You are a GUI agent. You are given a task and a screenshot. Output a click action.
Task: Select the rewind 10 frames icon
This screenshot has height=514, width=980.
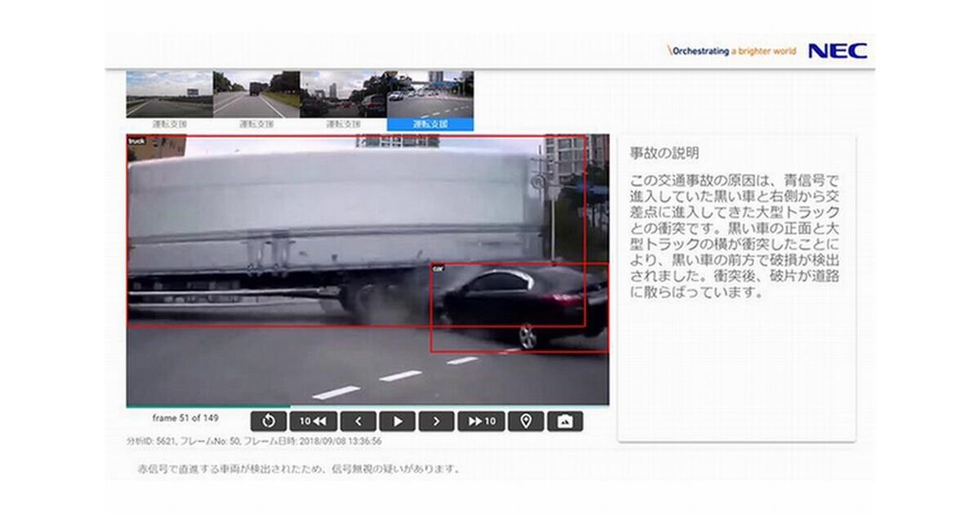312,420
